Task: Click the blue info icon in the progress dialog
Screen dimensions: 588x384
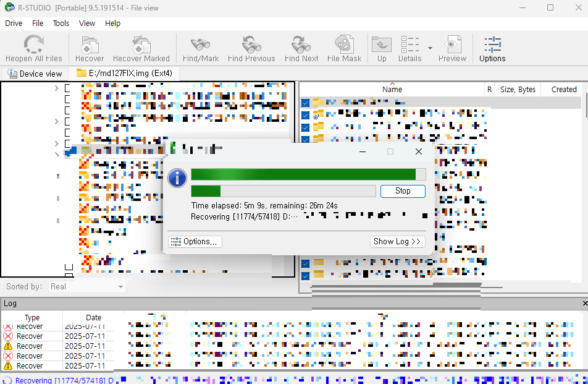Action: (177, 177)
